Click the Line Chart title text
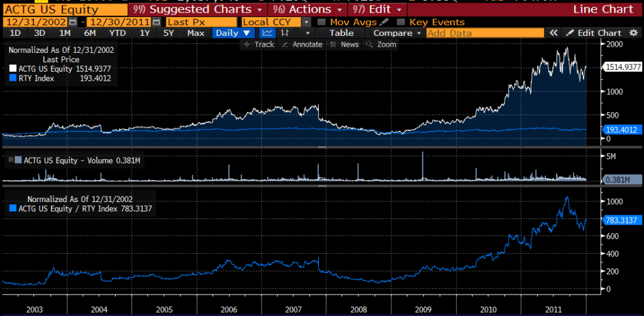Viewport: 644px width, 316px height. (603, 9)
